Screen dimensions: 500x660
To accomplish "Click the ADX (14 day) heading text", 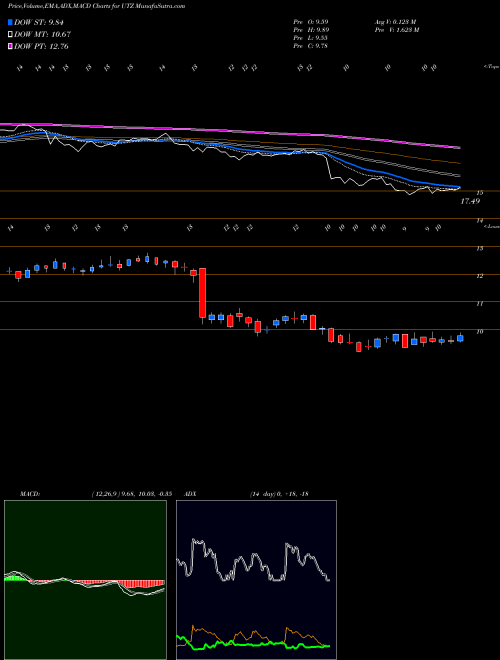I will pos(246,494).
